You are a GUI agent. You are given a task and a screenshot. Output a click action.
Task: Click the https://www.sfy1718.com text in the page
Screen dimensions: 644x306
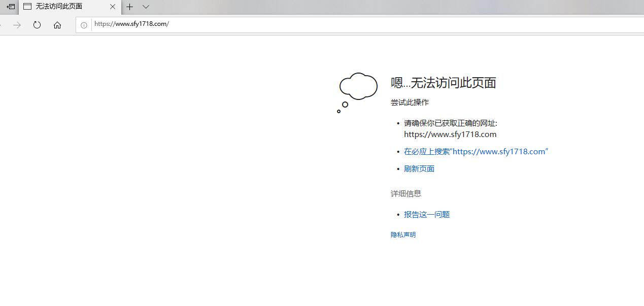coord(450,134)
